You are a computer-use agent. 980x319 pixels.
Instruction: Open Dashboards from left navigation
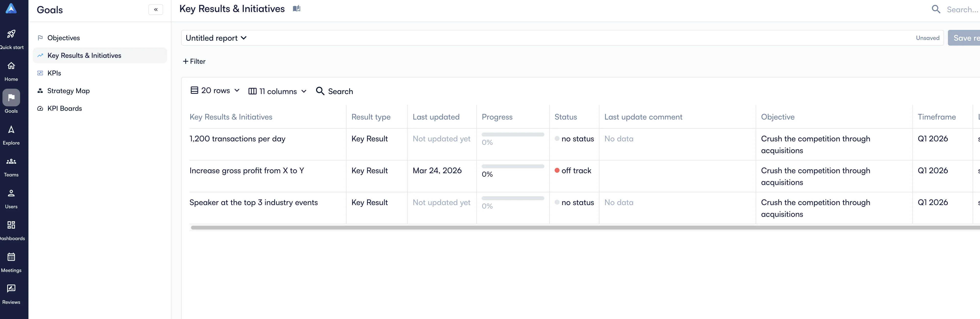tap(11, 225)
